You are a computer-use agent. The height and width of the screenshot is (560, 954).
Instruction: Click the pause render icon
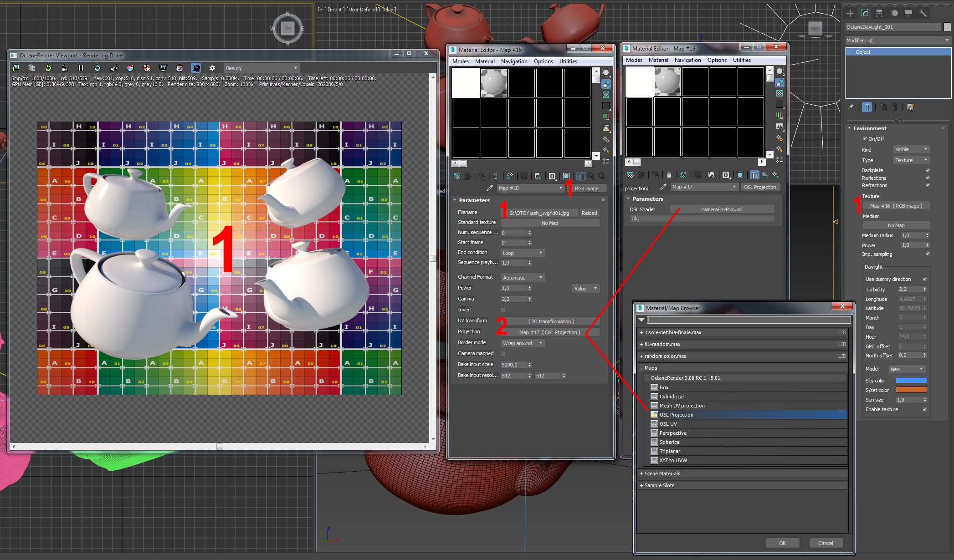click(x=81, y=68)
